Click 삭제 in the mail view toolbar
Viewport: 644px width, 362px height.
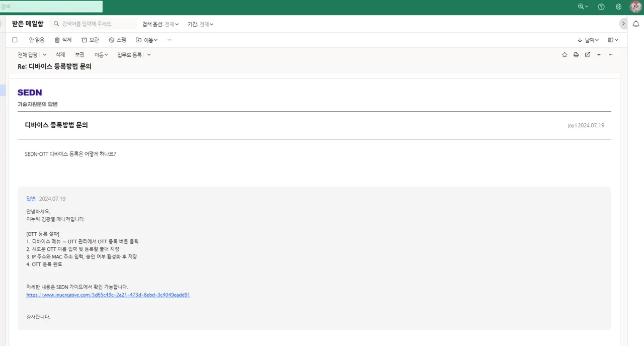coord(60,55)
